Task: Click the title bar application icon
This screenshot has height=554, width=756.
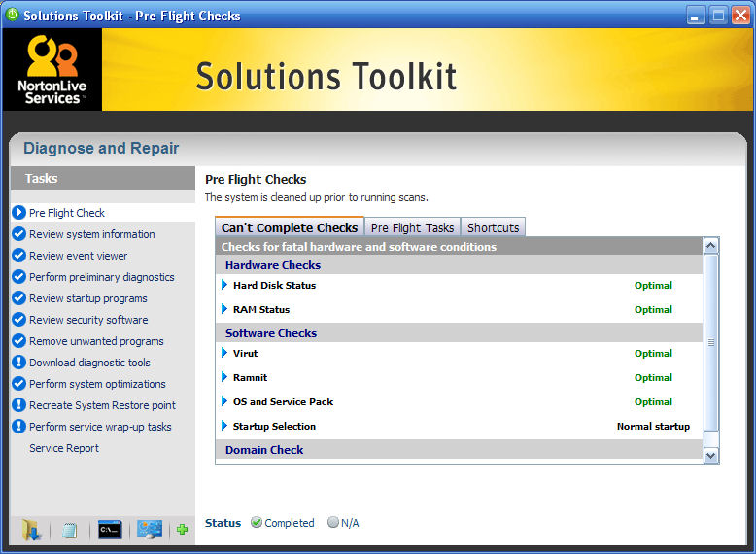Action: click(x=12, y=15)
